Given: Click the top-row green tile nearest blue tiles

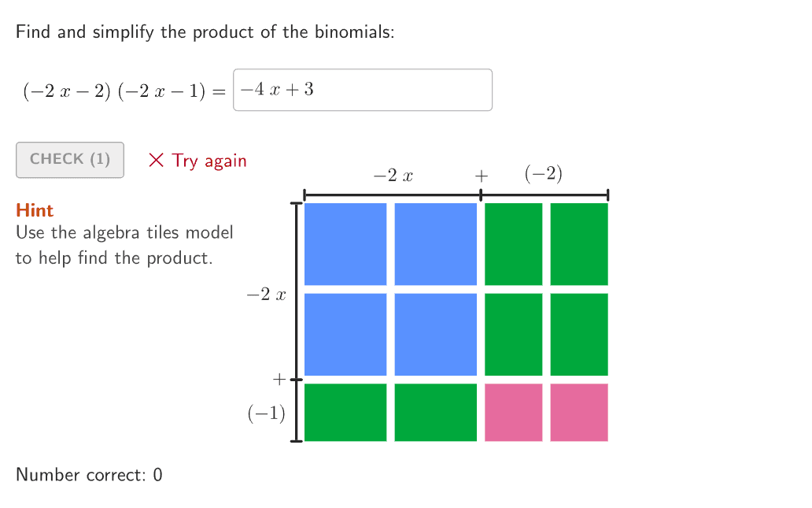Looking at the screenshot, I should click(x=514, y=244).
